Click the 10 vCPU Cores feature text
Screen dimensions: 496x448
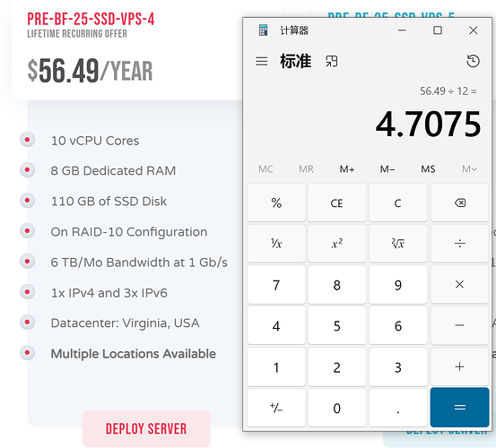coord(95,141)
